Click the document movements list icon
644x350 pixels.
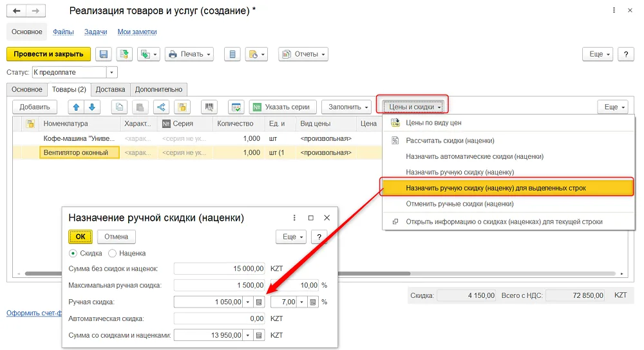click(232, 54)
